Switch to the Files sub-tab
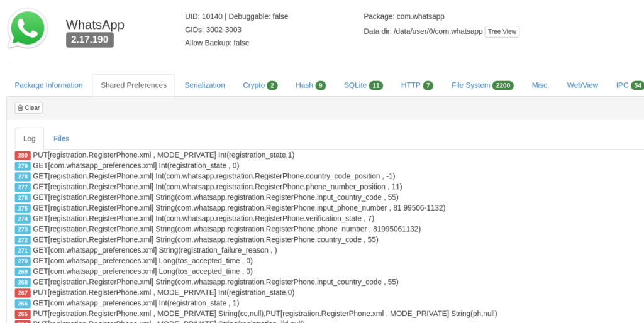The height and width of the screenshot is (323, 644). tap(61, 138)
